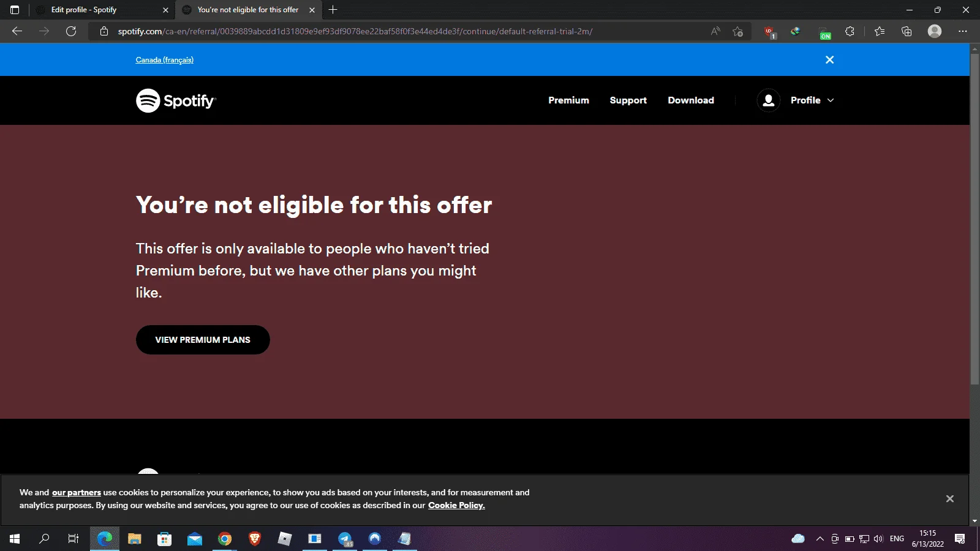Open File Explorer from the taskbar
The width and height of the screenshot is (980, 551).
tap(135, 539)
